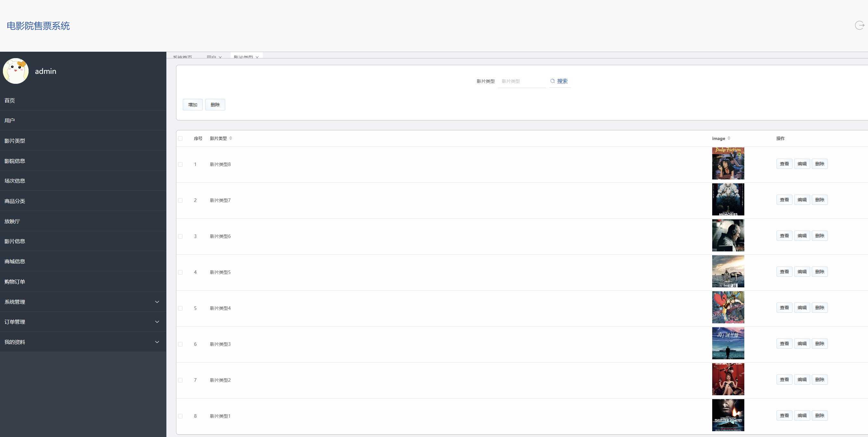The height and width of the screenshot is (437, 868).
Task: Click the logout icon in header
Action: (859, 25)
